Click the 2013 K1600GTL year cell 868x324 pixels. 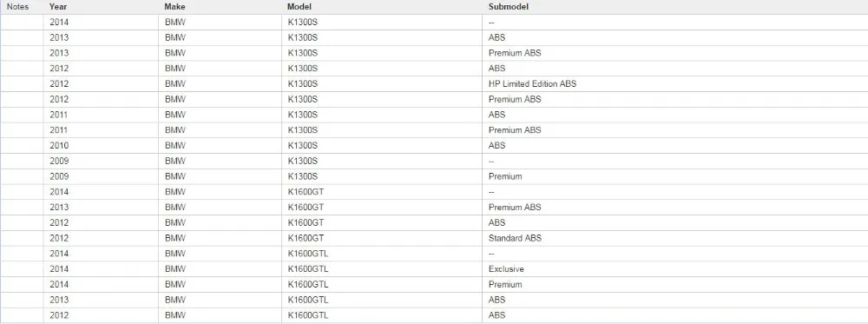click(100, 300)
